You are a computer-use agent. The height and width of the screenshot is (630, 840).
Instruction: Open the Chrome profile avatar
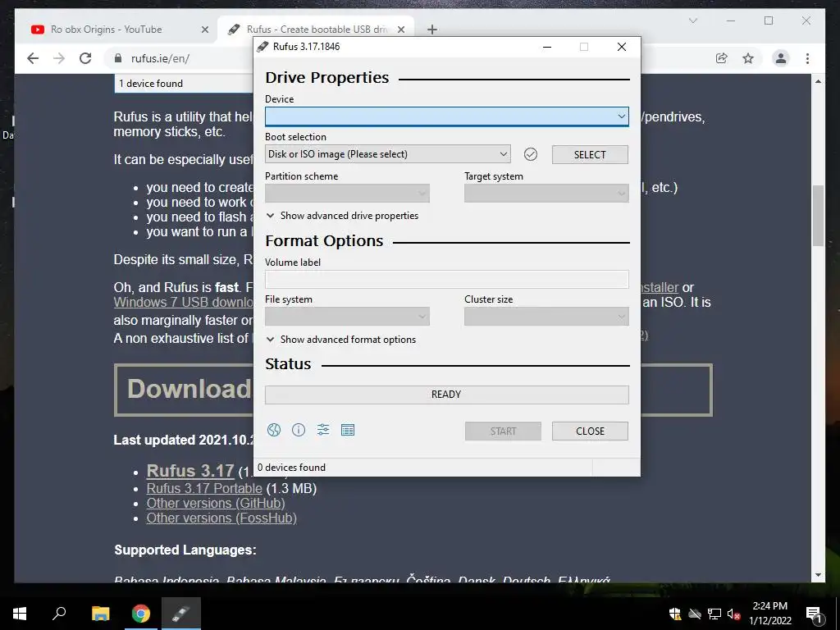pyautogui.click(x=781, y=58)
